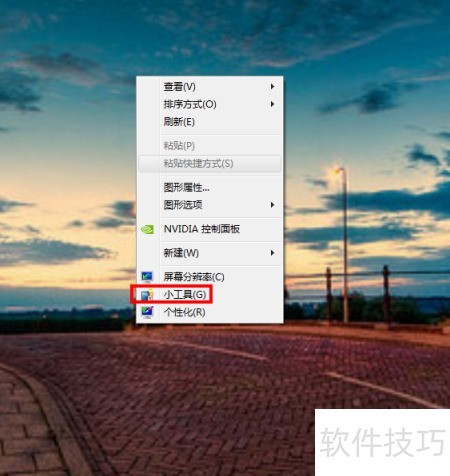Expand the 图形选项 submenu arrow
This screenshot has width=450, height=476.
[272, 205]
